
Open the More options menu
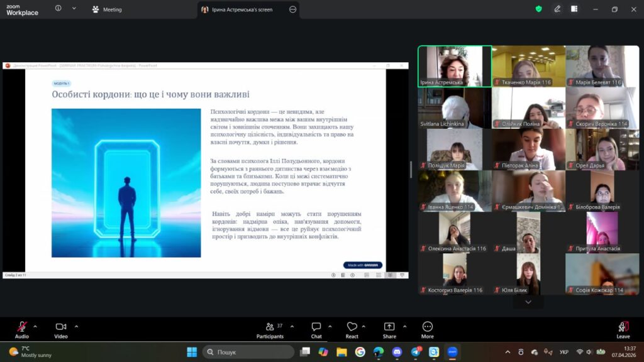tap(428, 327)
